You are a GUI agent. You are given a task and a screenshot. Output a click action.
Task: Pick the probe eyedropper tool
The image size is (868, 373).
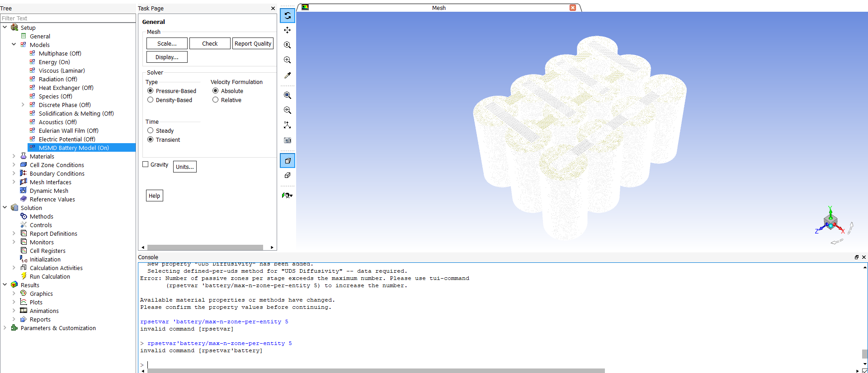287,75
